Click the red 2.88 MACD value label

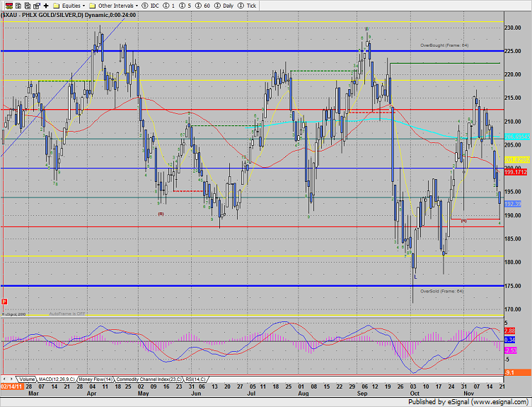(510, 331)
